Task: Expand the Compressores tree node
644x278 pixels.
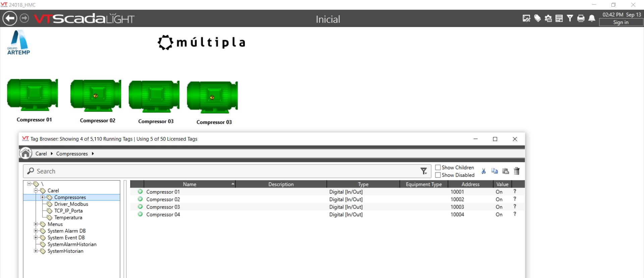Action: pos(43,197)
